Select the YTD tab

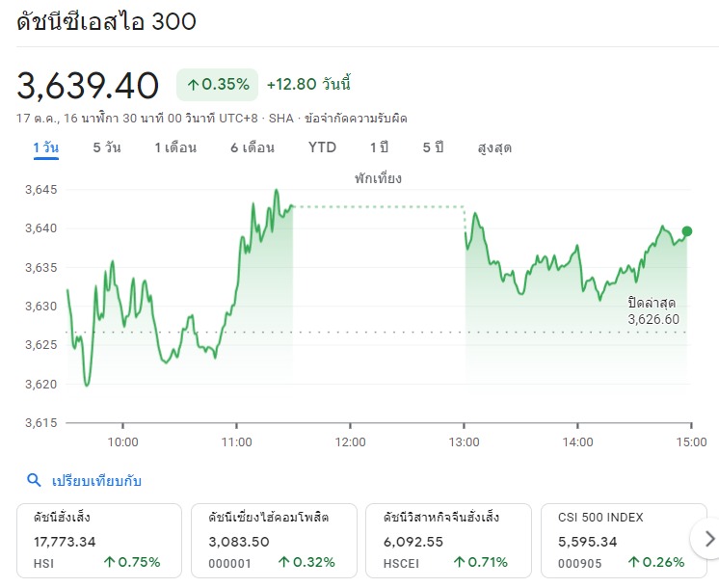click(322, 147)
